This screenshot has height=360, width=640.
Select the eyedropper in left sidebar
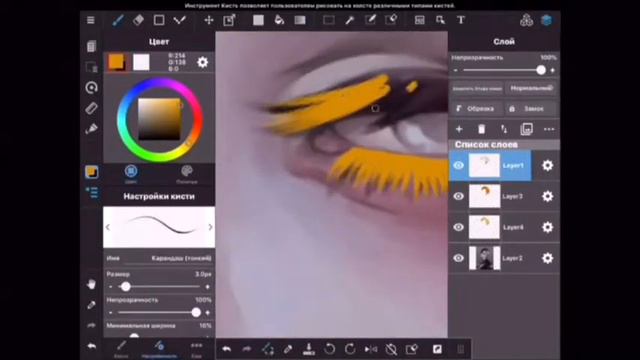[x=91, y=305]
